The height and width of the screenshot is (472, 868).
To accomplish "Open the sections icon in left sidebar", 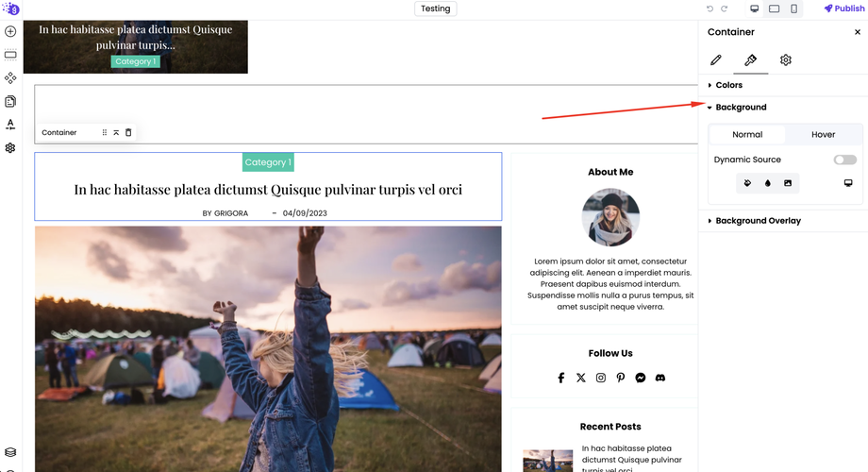I will coord(10,55).
